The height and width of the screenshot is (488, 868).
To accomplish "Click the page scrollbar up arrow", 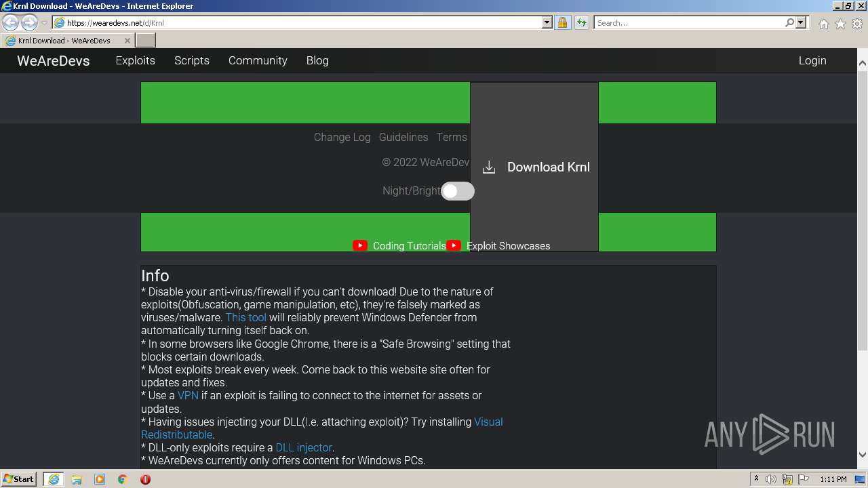I will 863,64.
